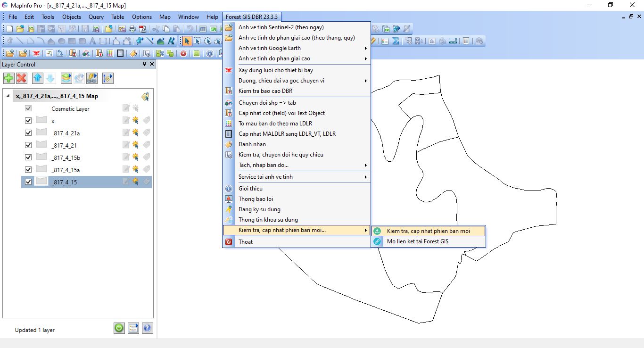The image size is (644, 348).
Task: Select the arrow Select tool in toolbar
Action: point(187,41)
